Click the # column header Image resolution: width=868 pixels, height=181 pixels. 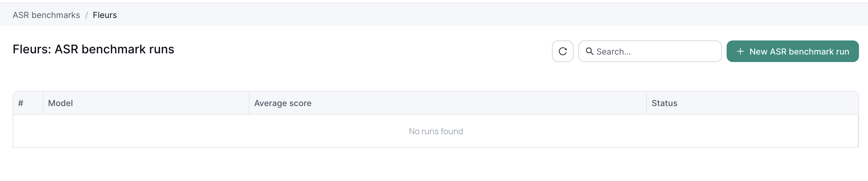click(21, 103)
